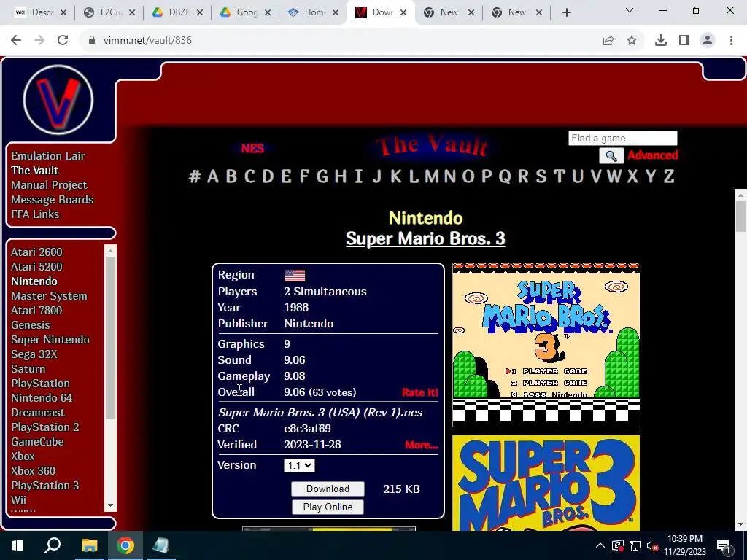This screenshot has height=560, width=747.
Task: Show hidden tray icons chevron
Action: point(600,545)
